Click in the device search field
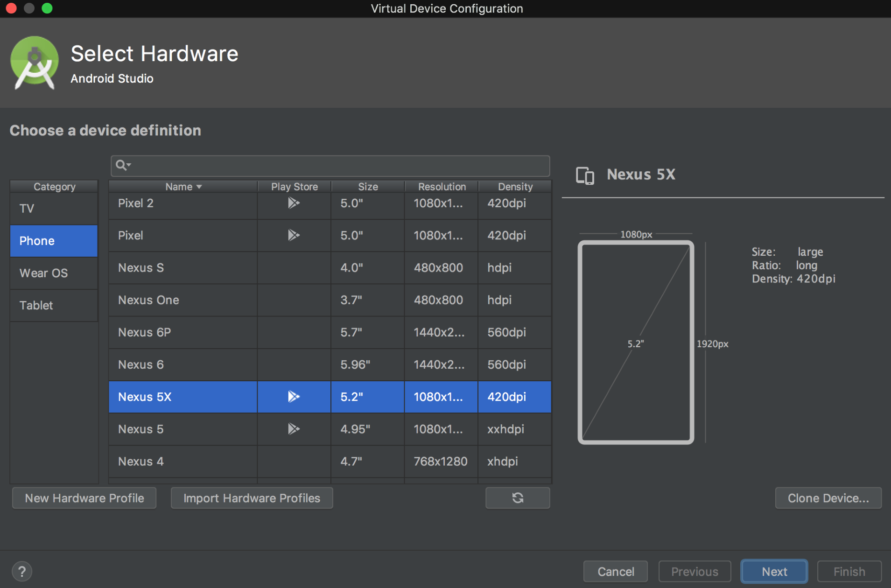The image size is (891, 588). click(x=330, y=165)
